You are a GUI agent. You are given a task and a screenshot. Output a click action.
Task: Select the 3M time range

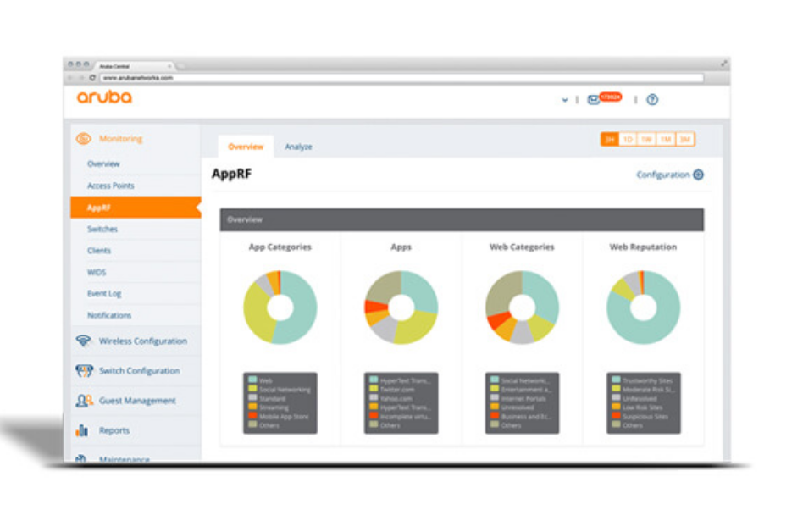point(684,139)
